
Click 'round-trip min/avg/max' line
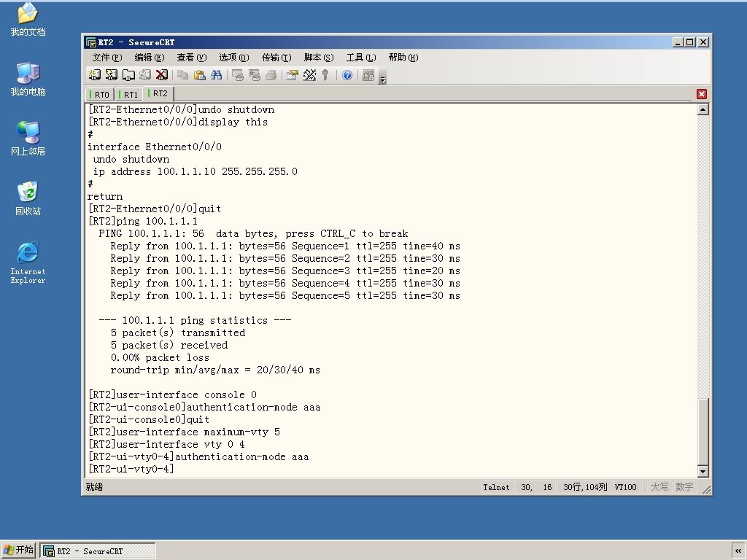[x=215, y=370]
